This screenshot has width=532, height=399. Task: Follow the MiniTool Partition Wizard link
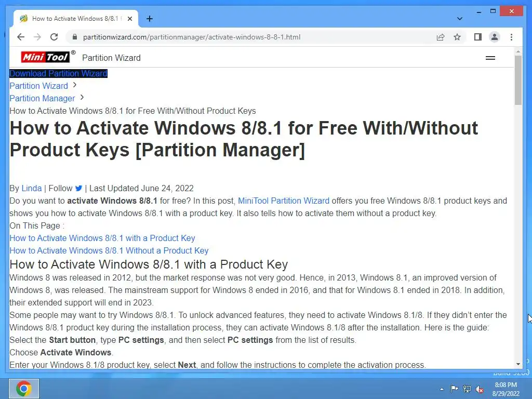[x=284, y=201]
